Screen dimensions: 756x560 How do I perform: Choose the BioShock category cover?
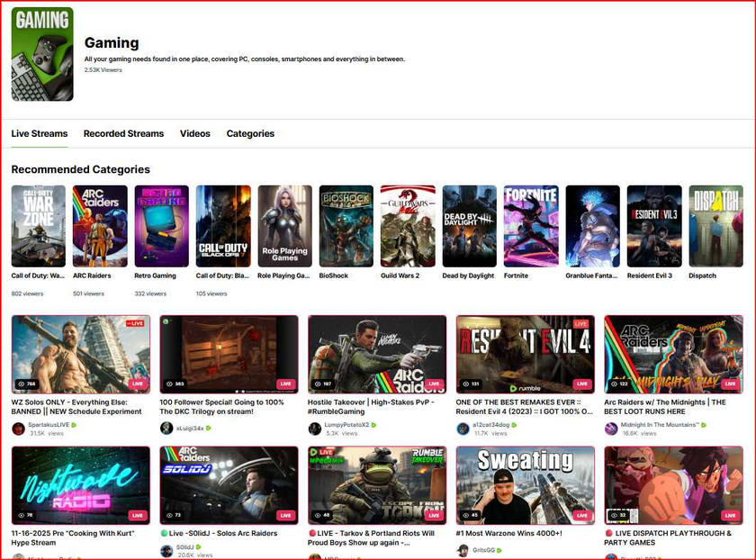pos(346,226)
